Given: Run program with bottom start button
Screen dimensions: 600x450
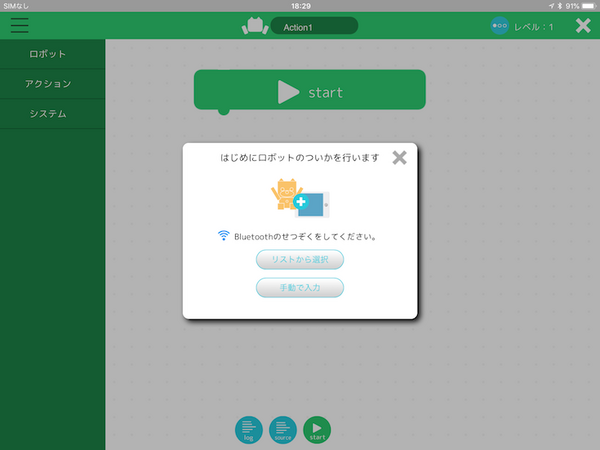Looking at the screenshot, I should (x=317, y=430).
